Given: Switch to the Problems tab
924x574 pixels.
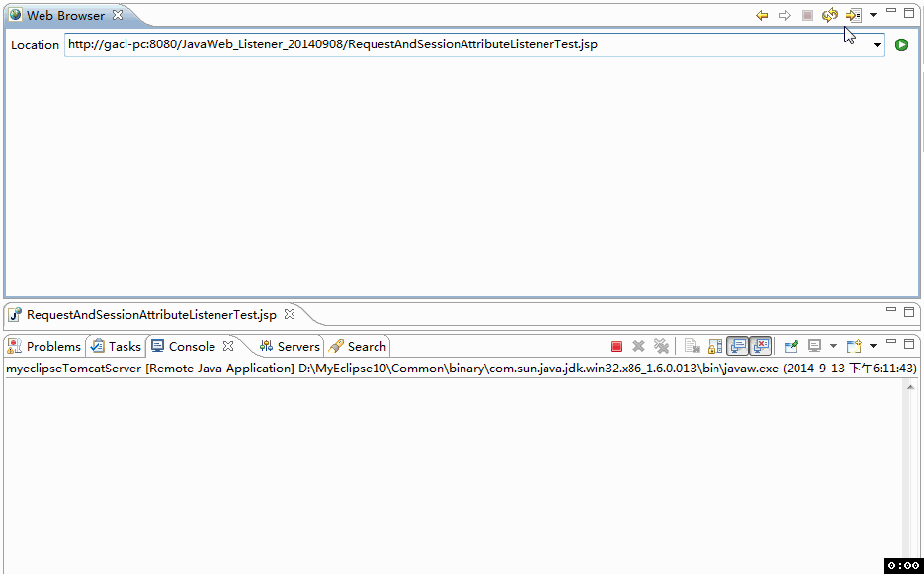Looking at the screenshot, I should (44, 346).
